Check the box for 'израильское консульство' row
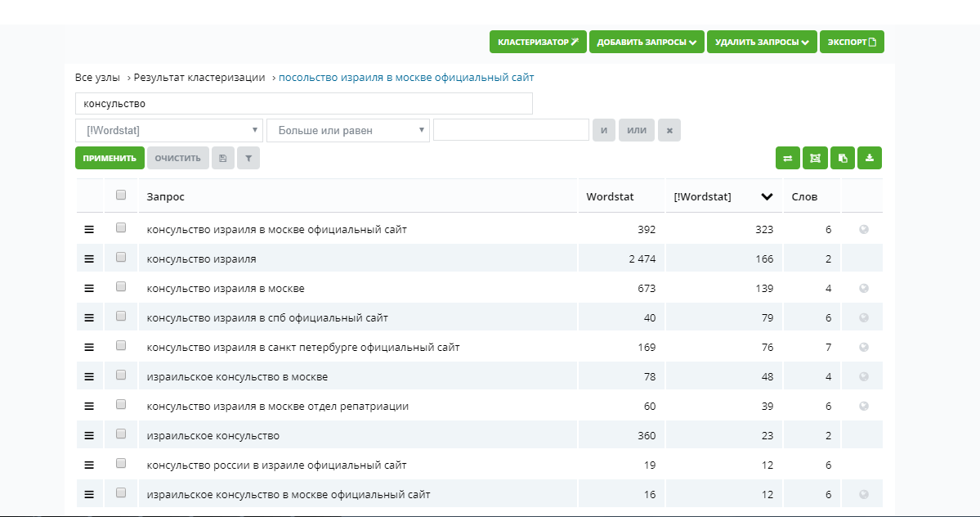980x517 pixels. [x=121, y=434]
